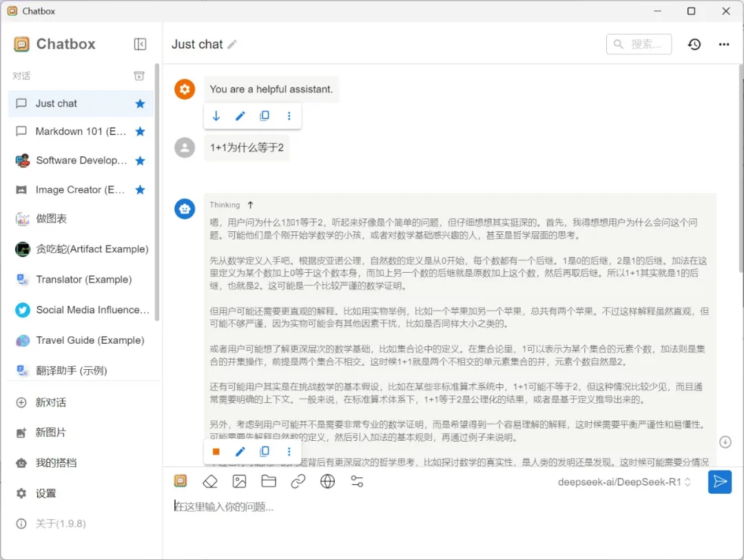Open the history clock icon in header
This screenshot has height=560, width=744.
[x=694, y=44]
